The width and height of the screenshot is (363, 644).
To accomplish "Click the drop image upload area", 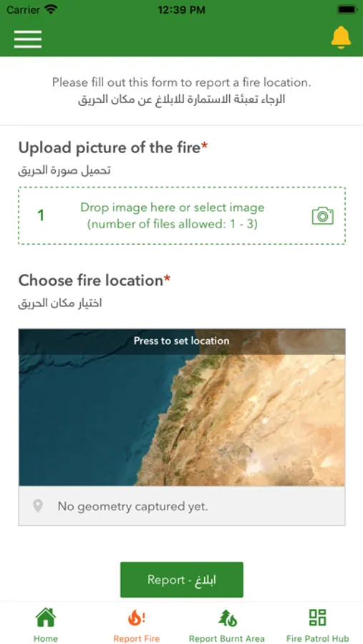I will (182, 215).
